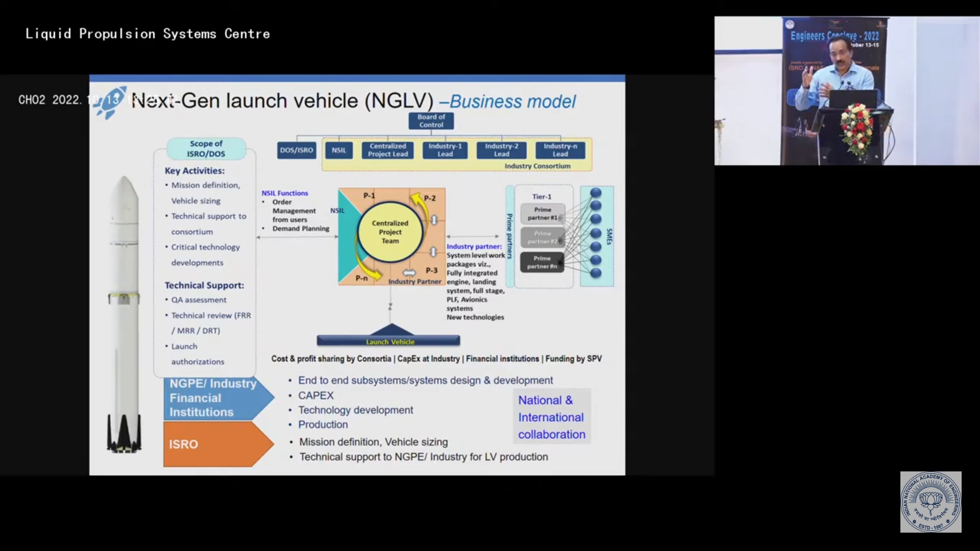Image resolution: width=980 pixels, height=551 pixels.
Task: Click Mission definition, Vehicle sizing bottom bullet
Action: pos(374,442)
